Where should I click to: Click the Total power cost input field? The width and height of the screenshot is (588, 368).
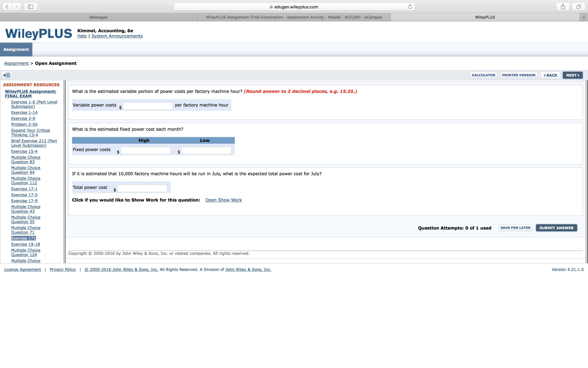click(x=142, y=188)
